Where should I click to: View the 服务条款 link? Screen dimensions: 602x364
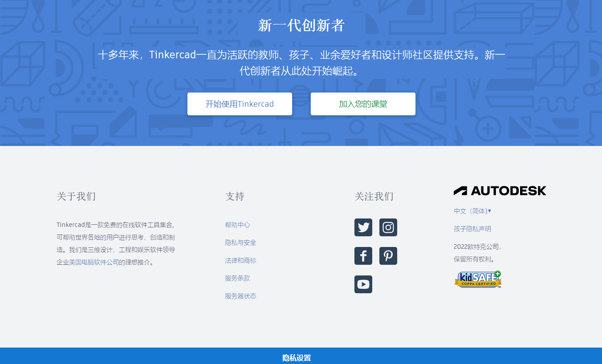(237, 278)
